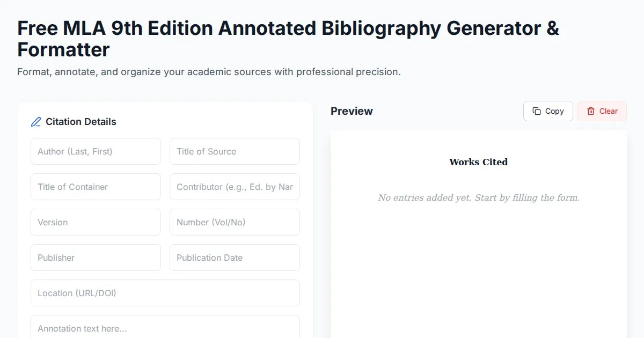Click the pencil icon beside Citation Details

36,122
